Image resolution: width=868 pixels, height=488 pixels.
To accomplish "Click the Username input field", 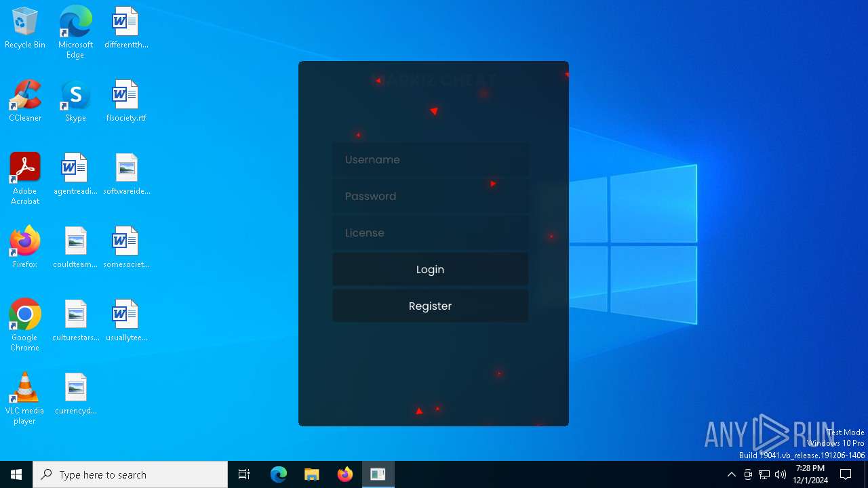I will tap(430, 159).
